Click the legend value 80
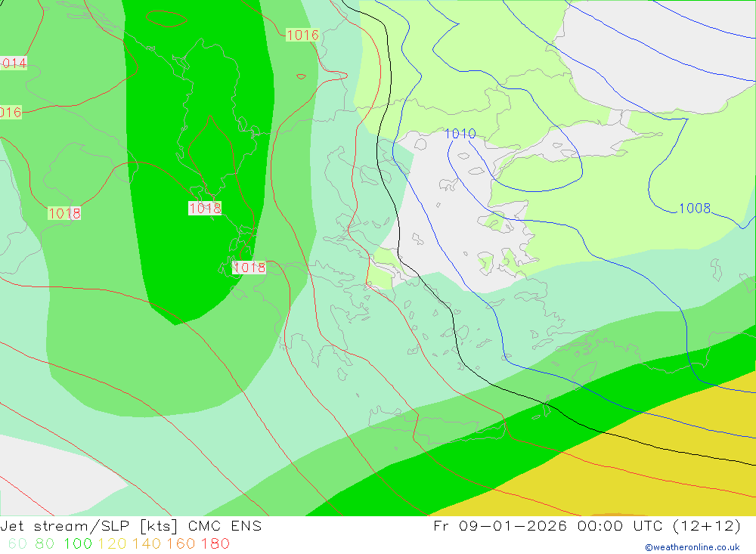This screenshot has width=756, height=554. [x=45, y=544]
